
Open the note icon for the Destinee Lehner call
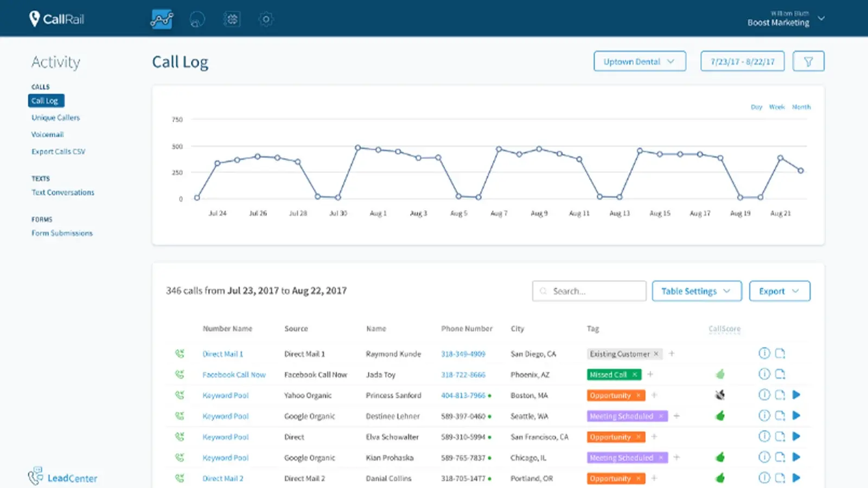(780, 415)
